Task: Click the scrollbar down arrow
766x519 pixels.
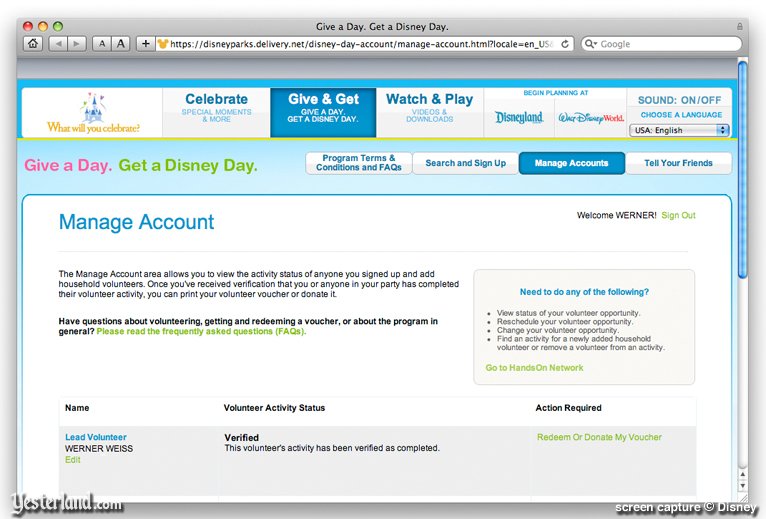Action: [x=743, y=486]
